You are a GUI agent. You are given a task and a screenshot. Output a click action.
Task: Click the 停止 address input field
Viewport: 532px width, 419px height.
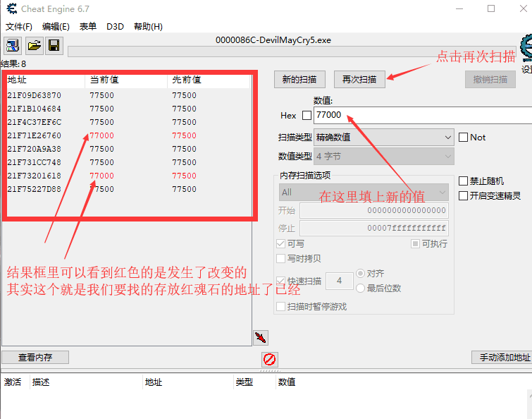tap(374, 228)
